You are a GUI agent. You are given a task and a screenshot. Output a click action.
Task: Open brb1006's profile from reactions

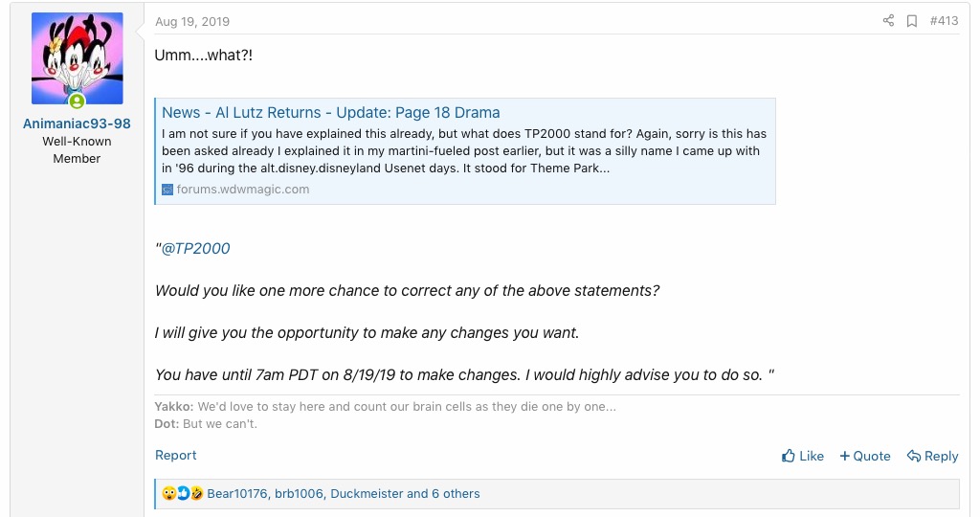299,494
